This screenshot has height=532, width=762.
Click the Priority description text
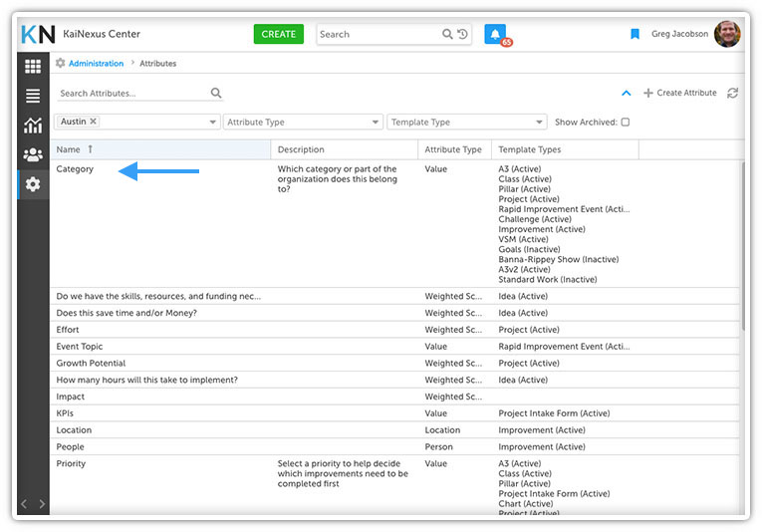coord(343,473)
